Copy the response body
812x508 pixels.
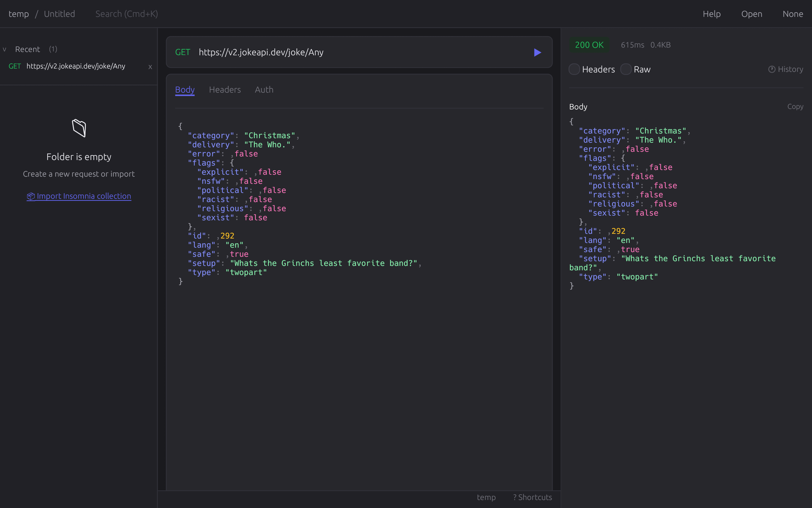pos(795,106)
